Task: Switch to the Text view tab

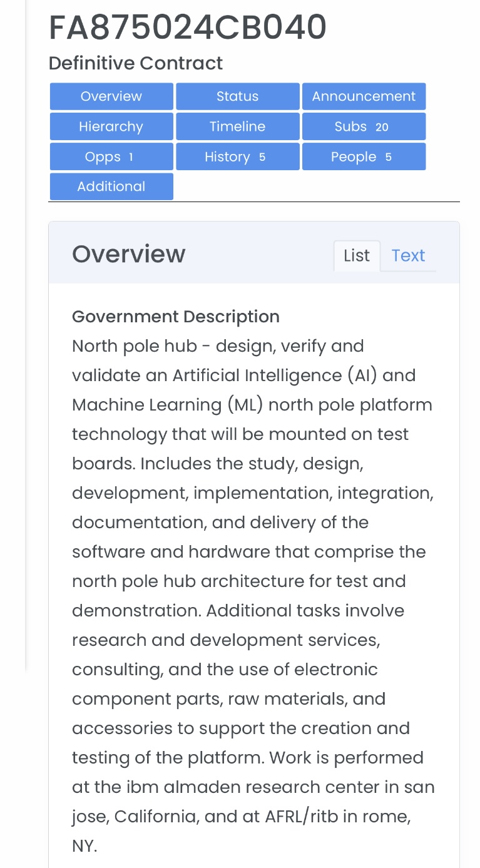Action: pyautogui.click(x=408, y=255)
